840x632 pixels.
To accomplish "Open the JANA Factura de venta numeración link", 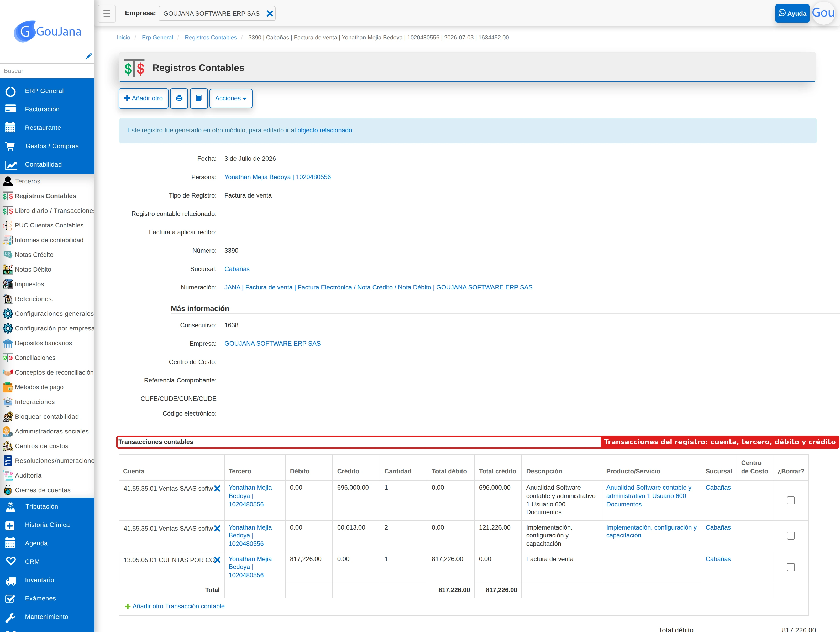I will pos(378,287).
